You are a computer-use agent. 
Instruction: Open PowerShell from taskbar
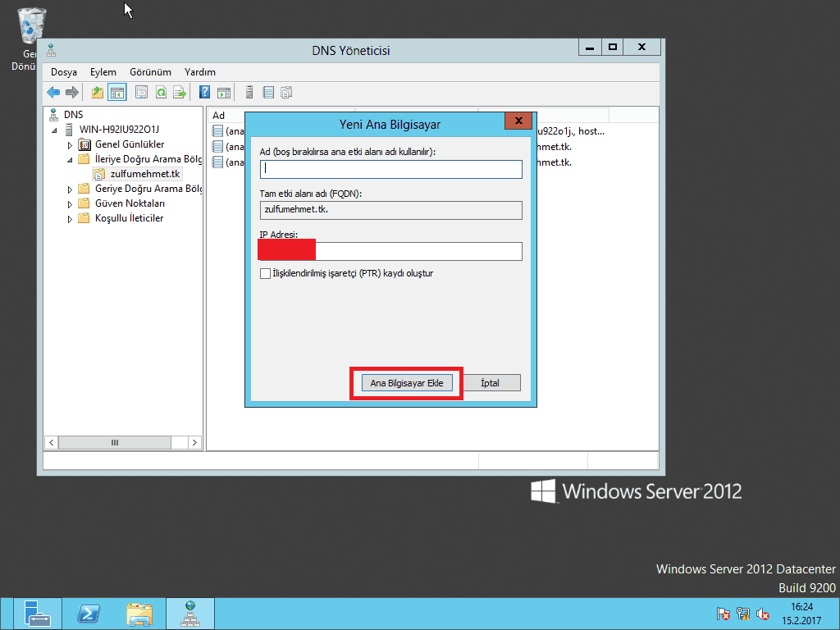click(x=89, y=614)
